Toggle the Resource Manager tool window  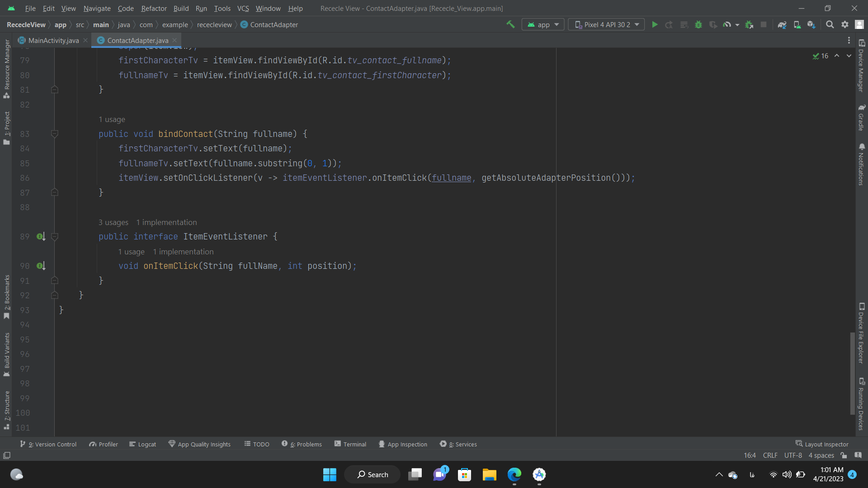coord(6,68)
